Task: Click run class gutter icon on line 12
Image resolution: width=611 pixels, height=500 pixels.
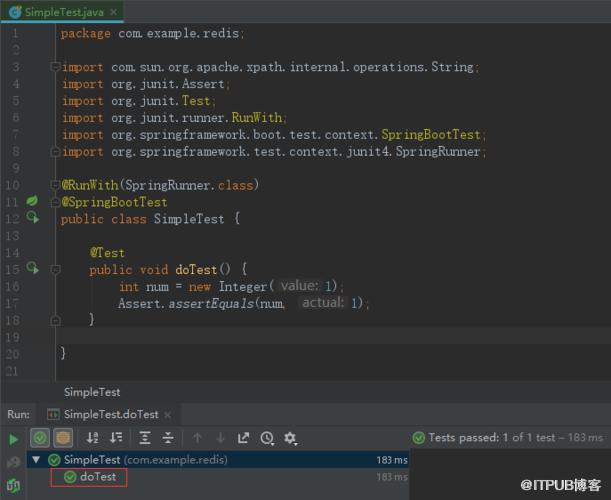Action: click(33, 217)
